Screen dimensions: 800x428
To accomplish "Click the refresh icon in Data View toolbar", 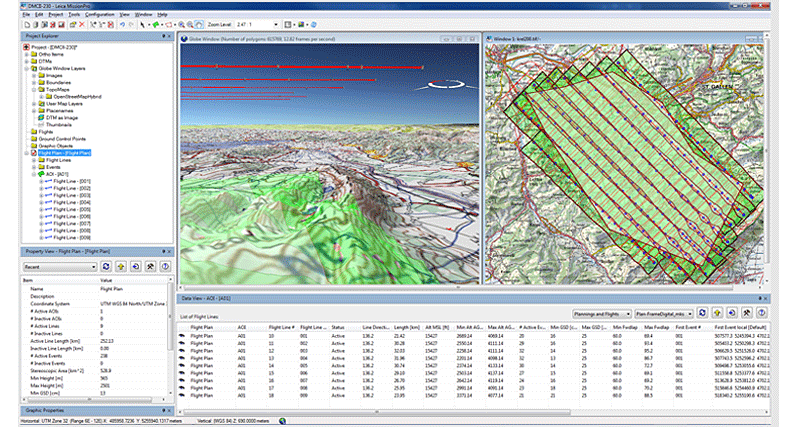I will [703, 313].
